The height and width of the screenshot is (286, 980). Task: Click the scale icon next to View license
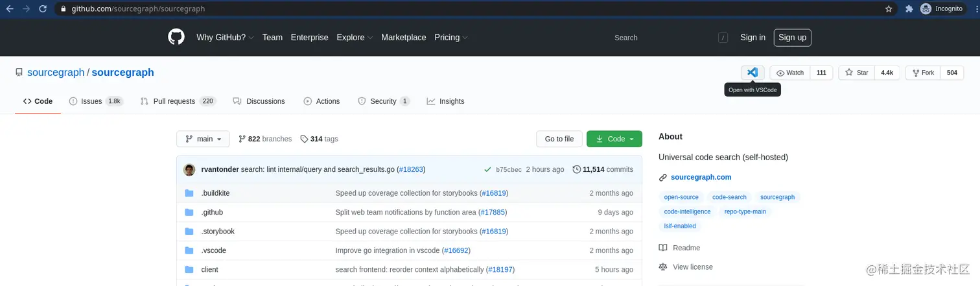(663, 267)
